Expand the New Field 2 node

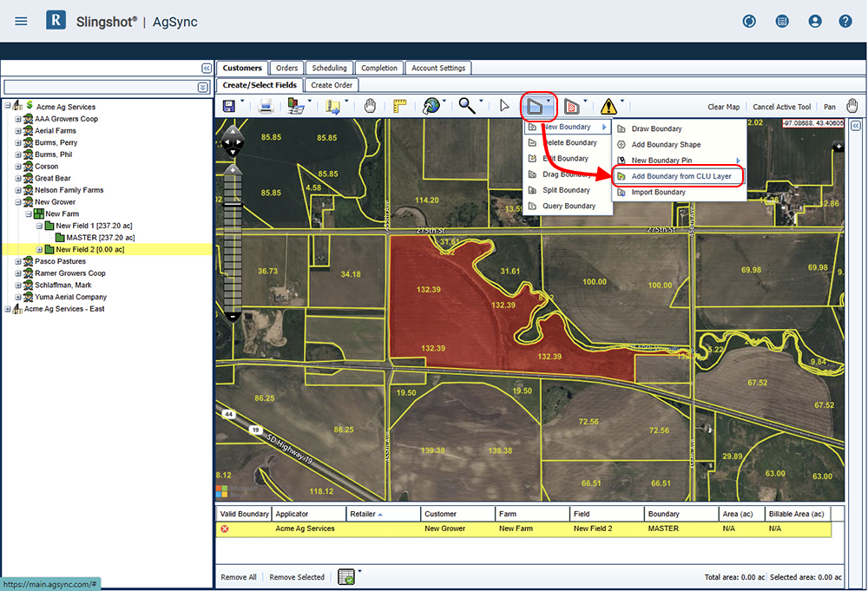(39, 250)
